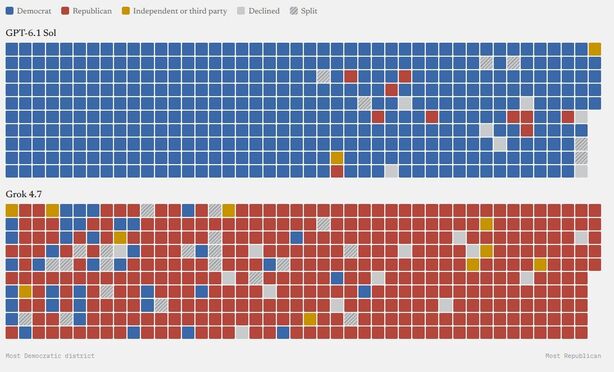Select the yellow Independent or third party swatch
The image size is (614, 372).
point(125,11)
